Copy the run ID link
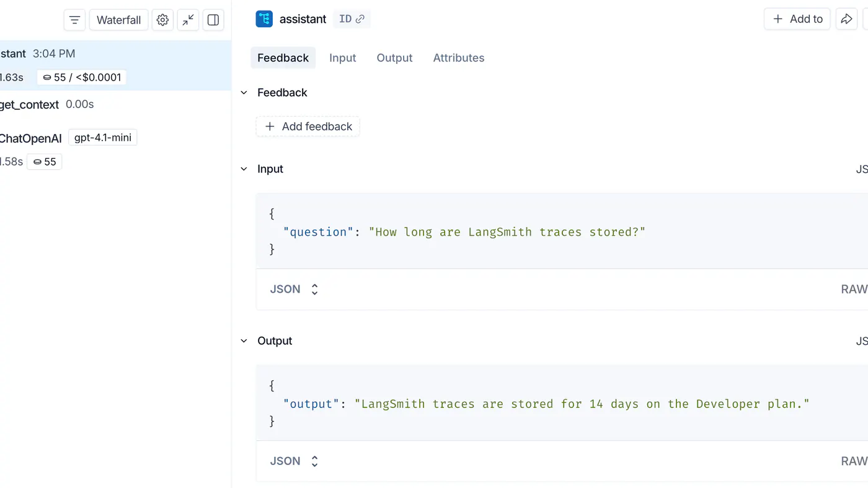Image resolution: width=868 pixels, height=488 pixels. click(352, 19)
